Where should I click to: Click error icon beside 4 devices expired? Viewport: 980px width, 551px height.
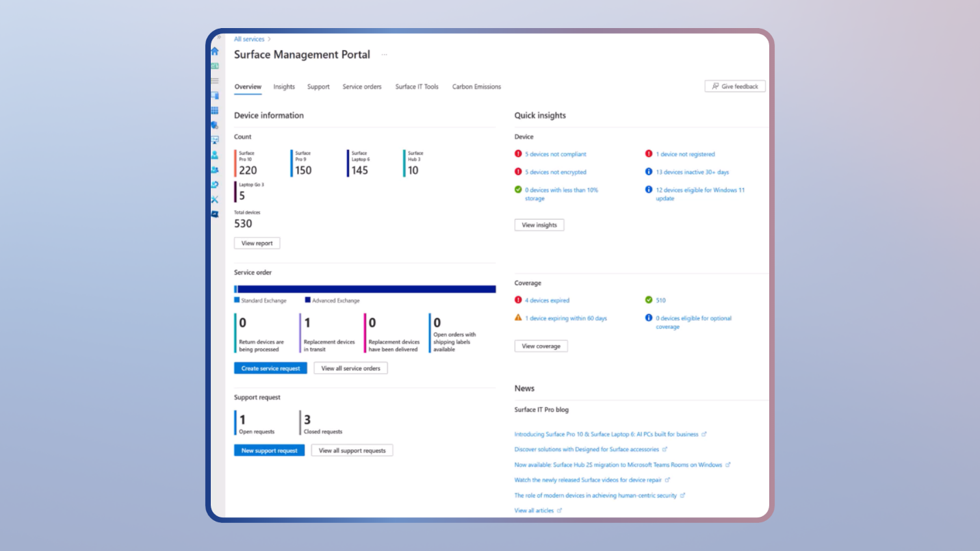[x=518, y=300]
